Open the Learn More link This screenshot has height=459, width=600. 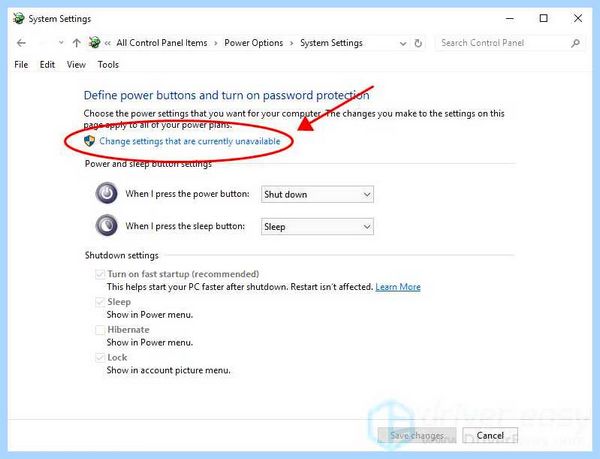pyautogui.click(x=398, y=287)
